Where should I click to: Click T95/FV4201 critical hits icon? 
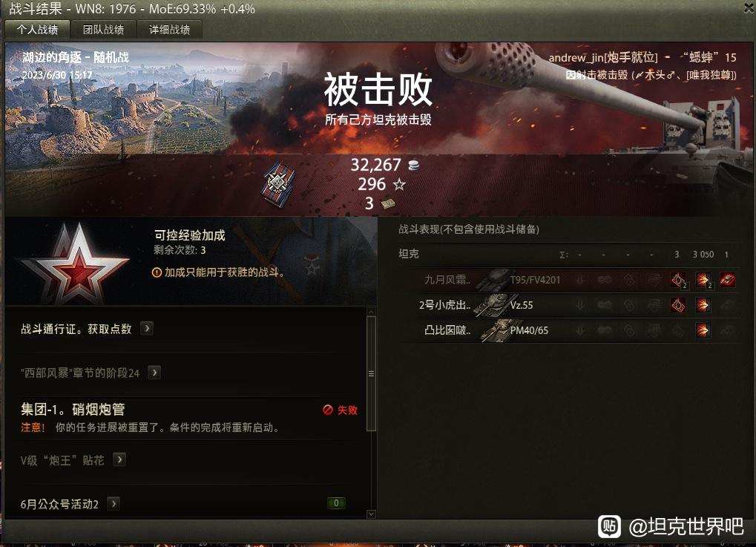678,280
